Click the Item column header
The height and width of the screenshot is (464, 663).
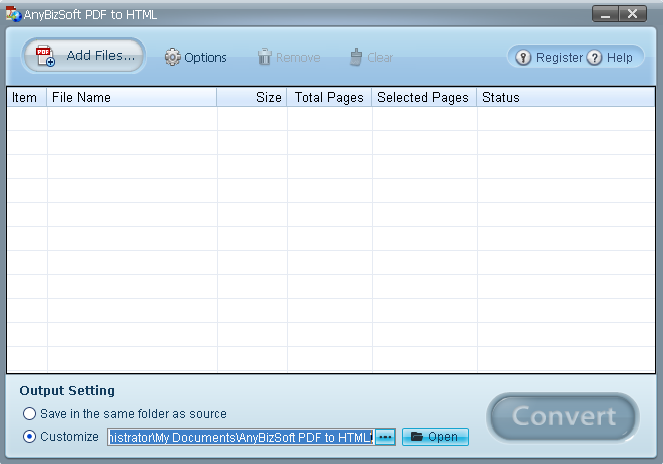click(x=27, y=97)
